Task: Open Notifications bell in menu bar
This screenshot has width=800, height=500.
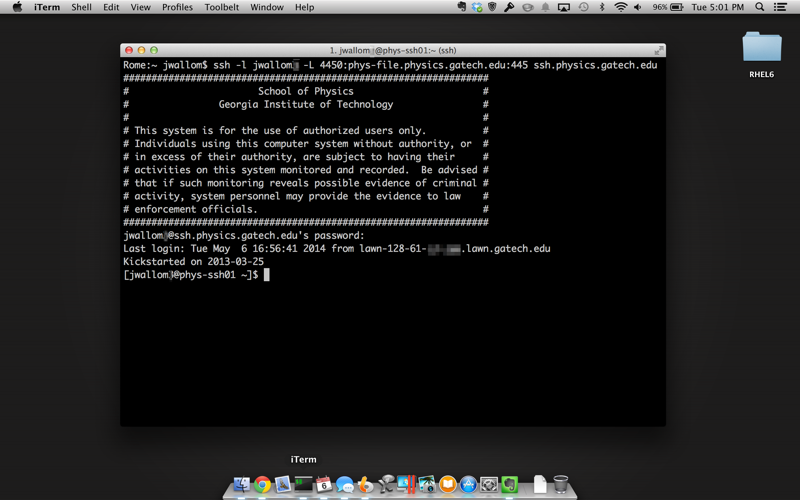Action: coord(545,7)
